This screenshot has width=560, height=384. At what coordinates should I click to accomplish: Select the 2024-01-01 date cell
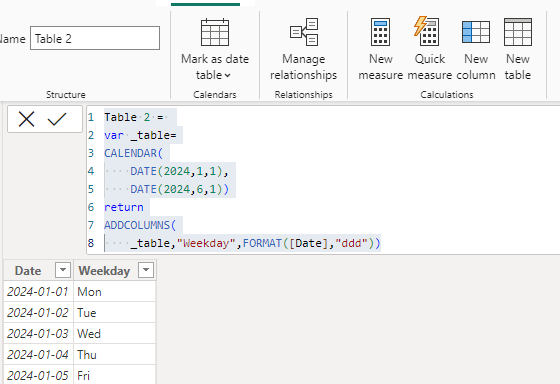point(38,291)
